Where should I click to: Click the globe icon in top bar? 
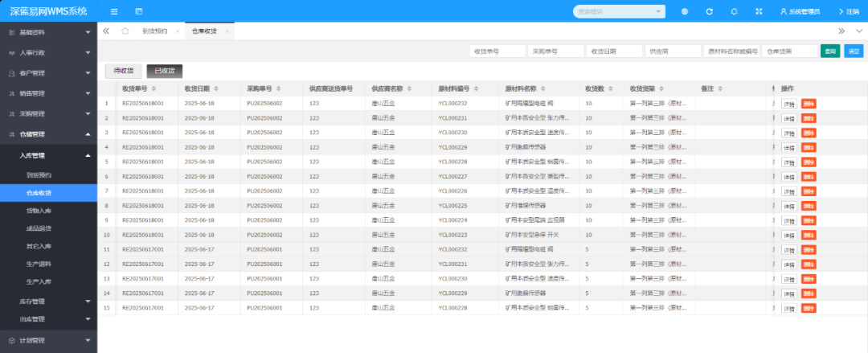685,11
